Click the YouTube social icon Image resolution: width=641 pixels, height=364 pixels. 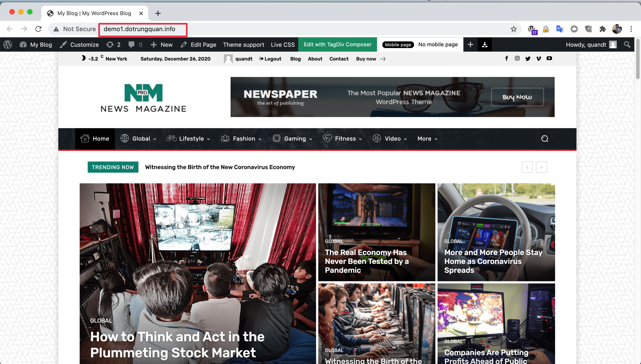tap(549, 58)
